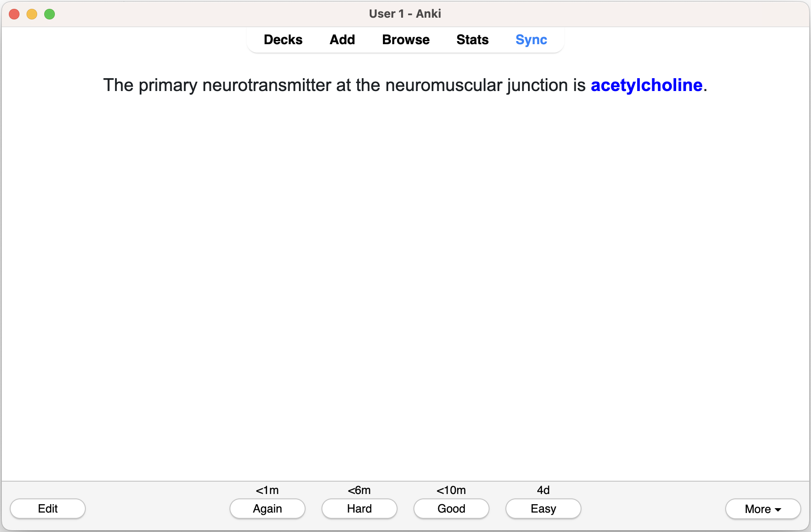Minimize the window using yellow button

32,14
